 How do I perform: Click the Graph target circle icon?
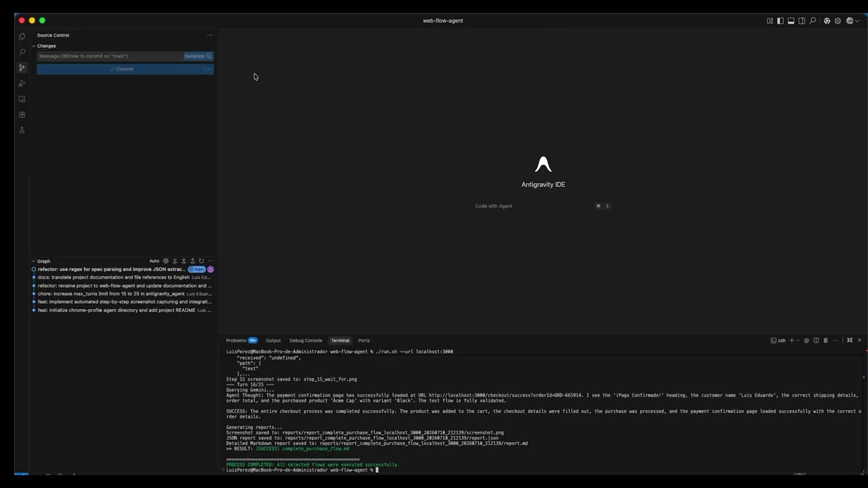(165, 261)
